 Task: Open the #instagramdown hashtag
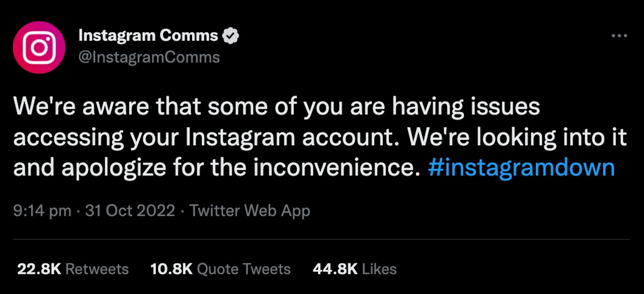[x=521, y=168]
